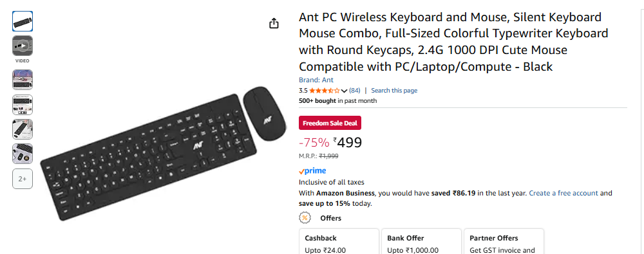This screenshot has width=644, height=254.
Task: Click the prime logo badge
Action: (312, 171)
